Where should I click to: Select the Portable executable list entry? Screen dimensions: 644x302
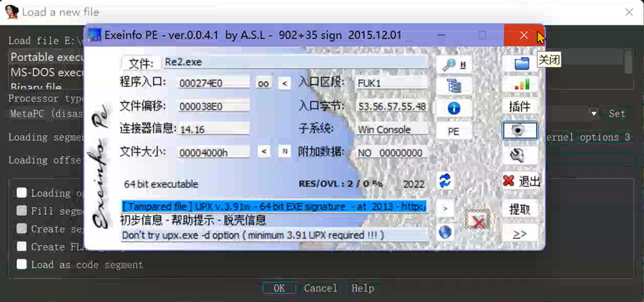pos(48,57)
